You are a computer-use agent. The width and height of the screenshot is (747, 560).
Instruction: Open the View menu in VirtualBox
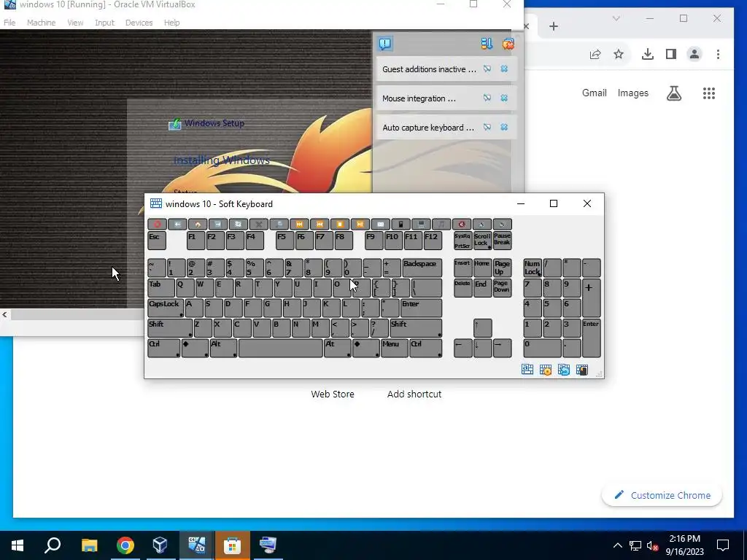75,23
